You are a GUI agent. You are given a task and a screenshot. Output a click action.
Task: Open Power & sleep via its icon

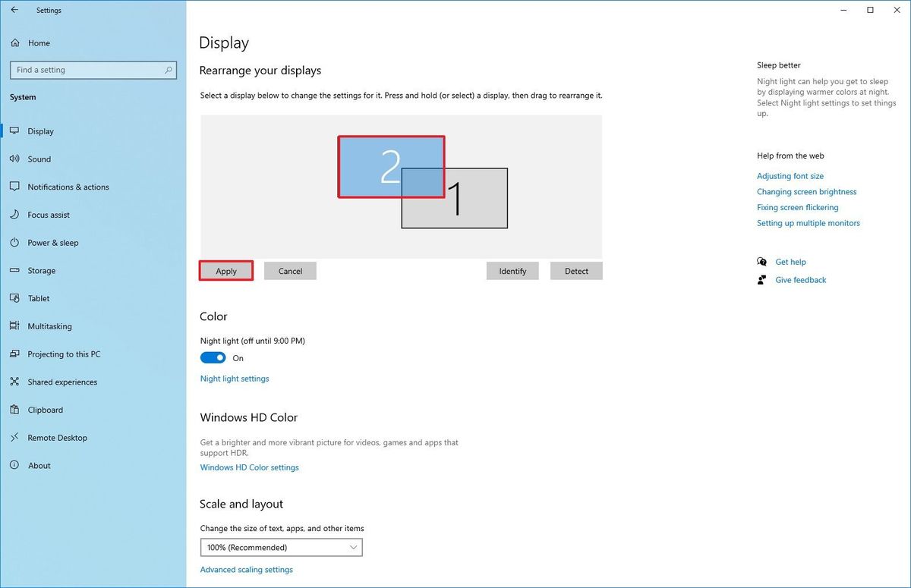[15, 242]
